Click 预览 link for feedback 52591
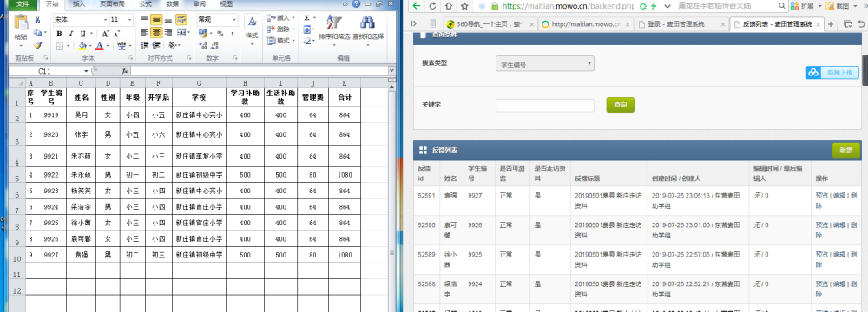 click(821, 195)
